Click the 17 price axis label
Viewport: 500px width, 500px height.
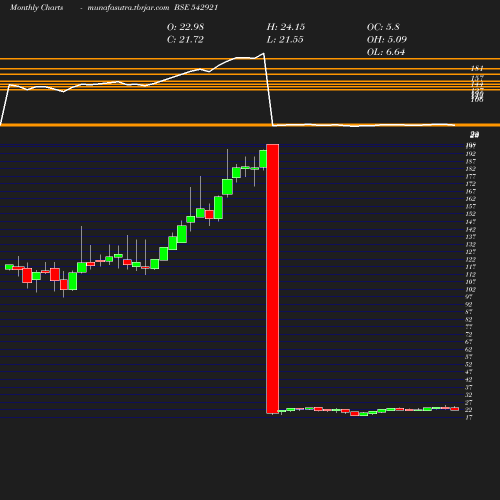tap(469, 417)
